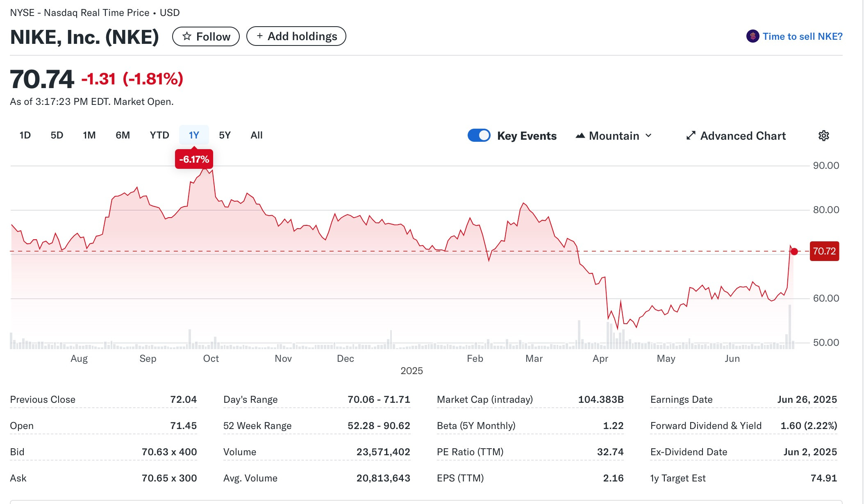Click the current price 70.74
The height and width of the screenshot is (504, 864).
(42, 79)
